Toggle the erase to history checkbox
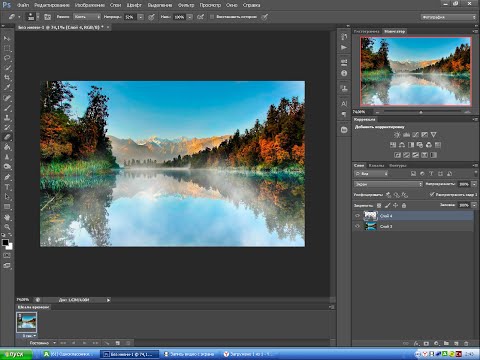480x360 pixels. click(x=212, y=17)
